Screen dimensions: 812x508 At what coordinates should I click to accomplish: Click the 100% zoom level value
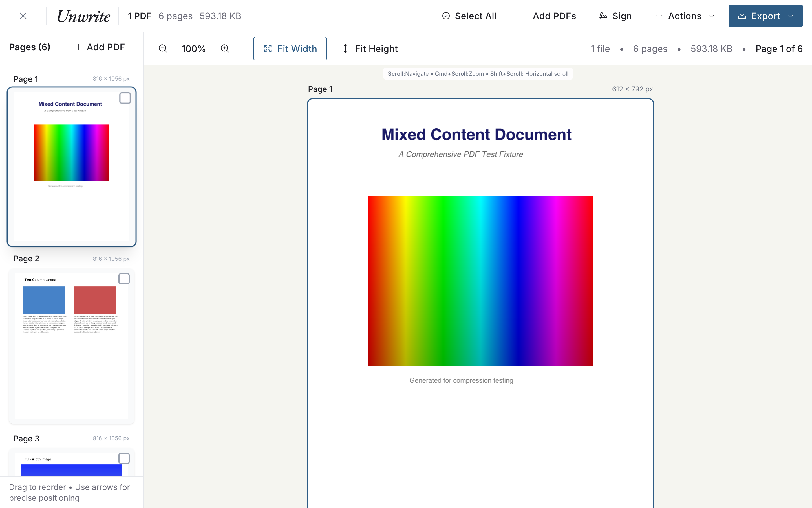194,49
